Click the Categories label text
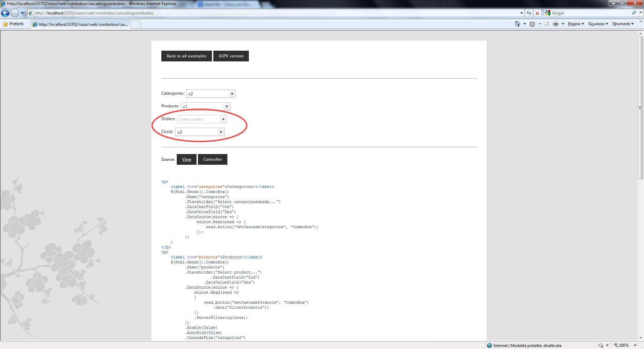 tap(173, 93)
